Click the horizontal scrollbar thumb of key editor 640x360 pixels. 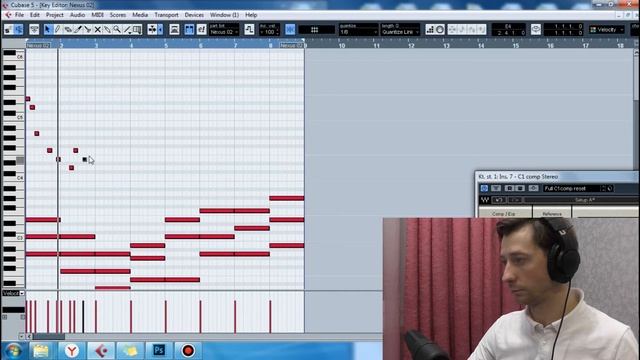(x=49, y=336)
